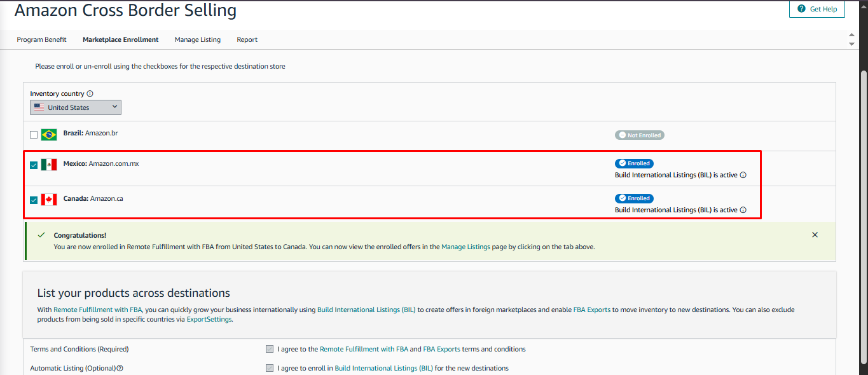Viewport: 868px width, 375px height.
Task: Open the FBA Exports terms link
Action: pos(441,349)
